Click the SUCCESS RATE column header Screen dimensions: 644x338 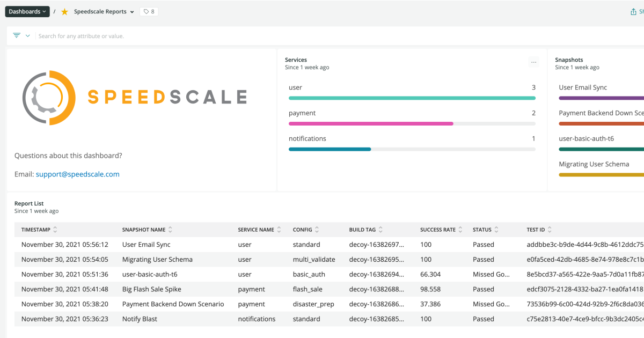pyautogui.click(x=438, y=230)
